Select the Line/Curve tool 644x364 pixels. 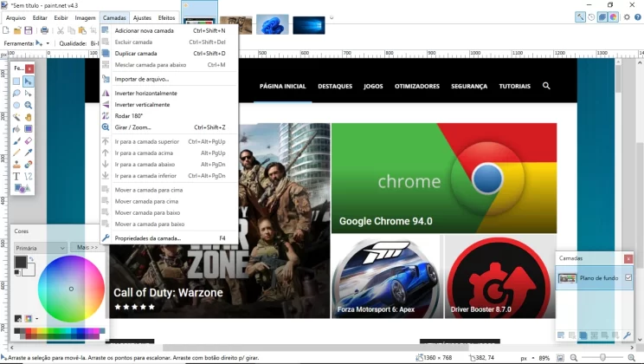[28, 177]
